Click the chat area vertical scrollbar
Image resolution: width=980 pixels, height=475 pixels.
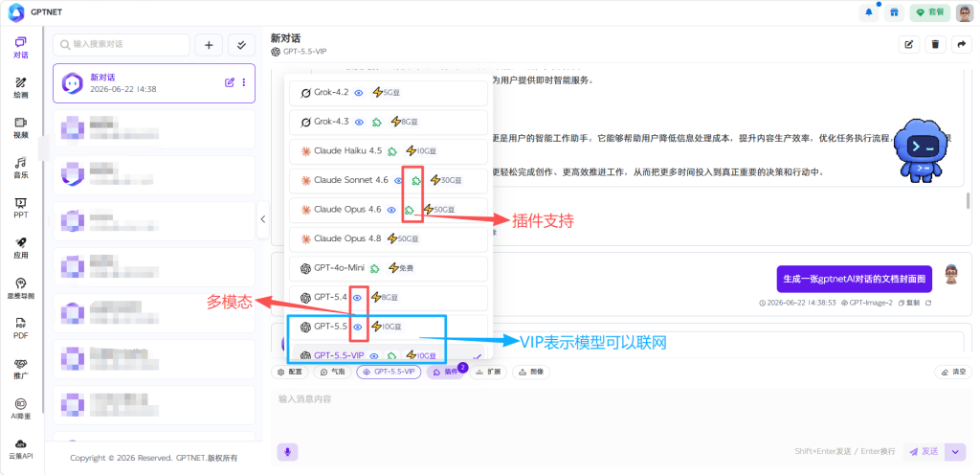[x=969, y=200]
